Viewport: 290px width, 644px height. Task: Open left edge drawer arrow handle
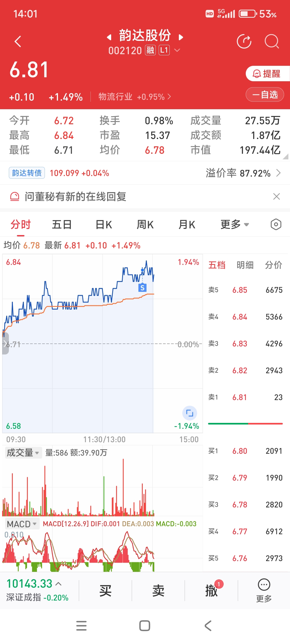pyautogui.click(x=5, y=343)
